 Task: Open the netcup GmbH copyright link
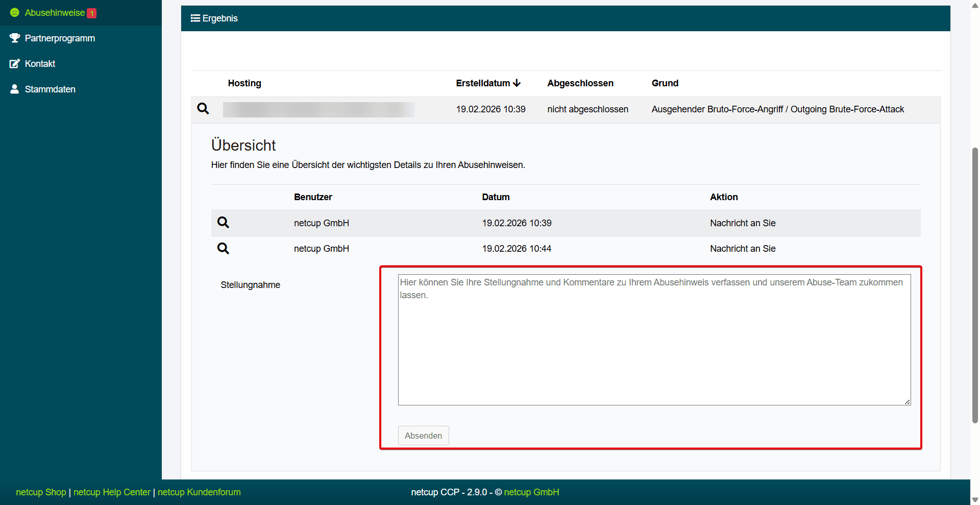[x=531, y=492]
